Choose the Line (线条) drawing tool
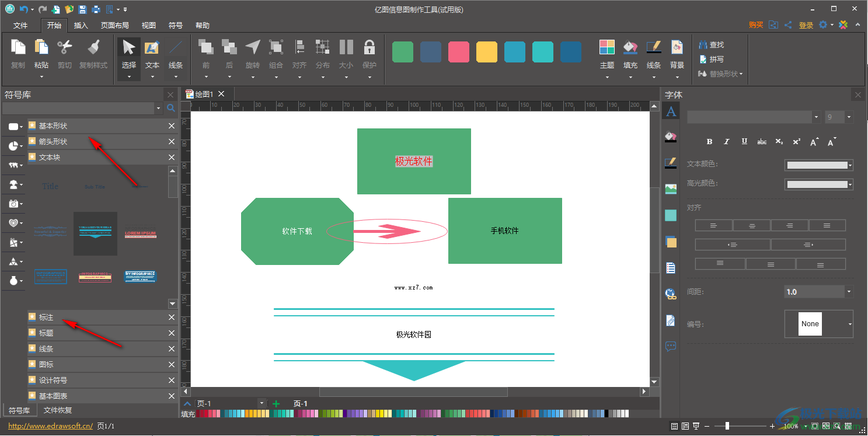 176,47
